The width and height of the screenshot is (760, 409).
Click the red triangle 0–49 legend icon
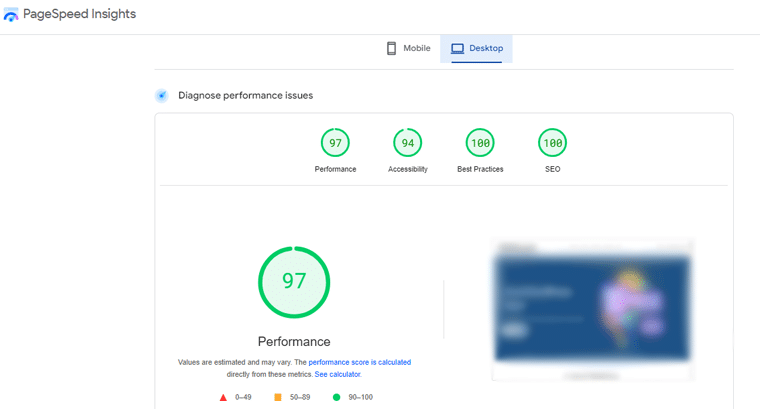point(223,397)
